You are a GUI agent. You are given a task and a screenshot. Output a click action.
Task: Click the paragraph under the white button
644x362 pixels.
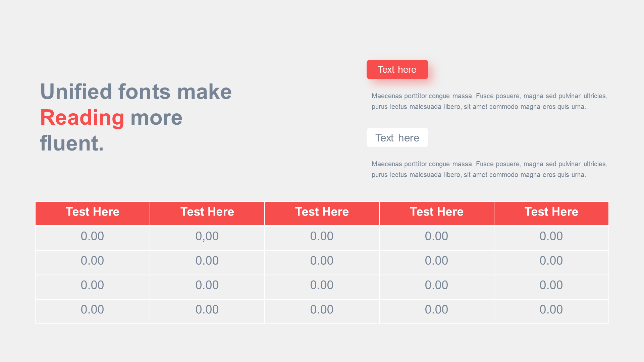pyautogui.click(x=489, y=169)
